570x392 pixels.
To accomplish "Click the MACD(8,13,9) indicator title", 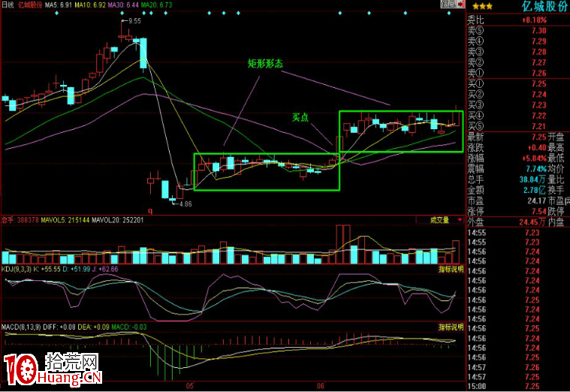I will [x=21, y=327].
